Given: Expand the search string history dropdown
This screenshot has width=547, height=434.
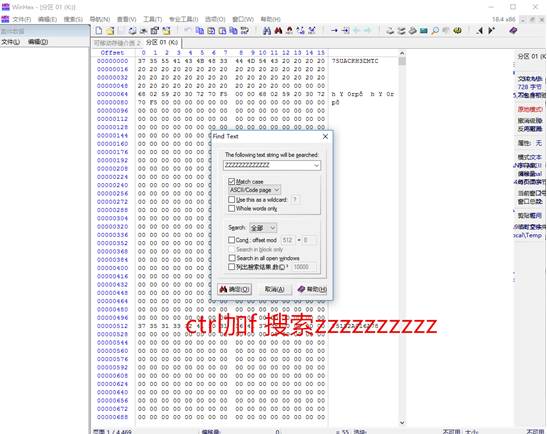Looking at the screenshot, I should tap(316, 165).
